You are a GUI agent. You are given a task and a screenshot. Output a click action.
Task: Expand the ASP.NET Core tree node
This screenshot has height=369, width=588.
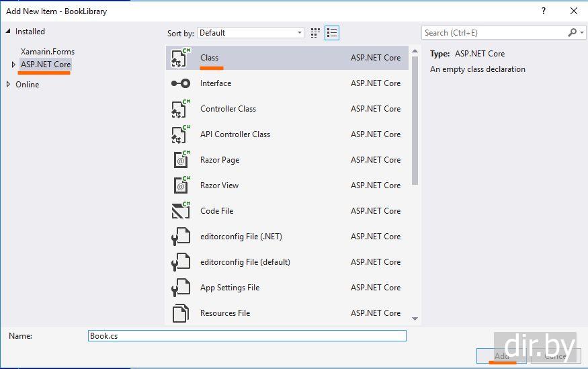click(x=13, y=65)
